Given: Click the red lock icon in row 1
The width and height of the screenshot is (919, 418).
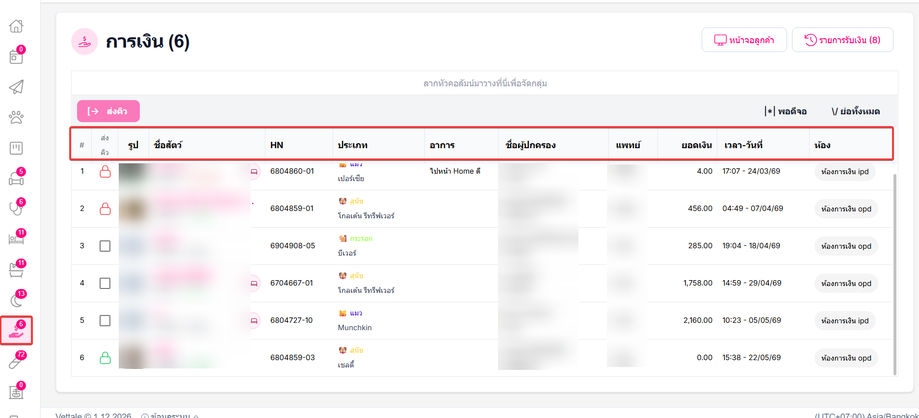Looking at the screenshot, I should tap(105, 171).
